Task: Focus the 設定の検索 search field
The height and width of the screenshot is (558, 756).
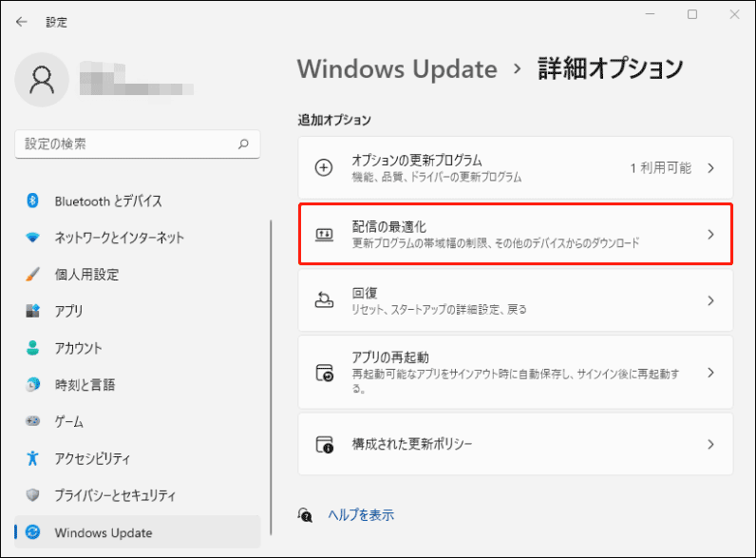Action: click(138, 144)
